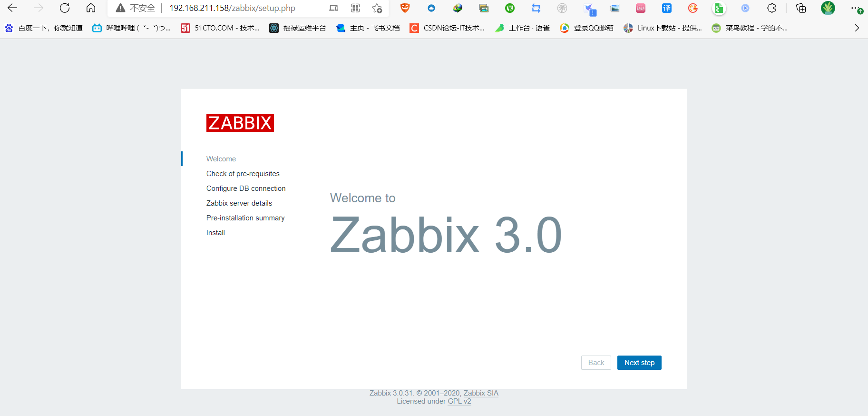The image size is (868, 416).
Task: Open the green circular extension icon
Action: [x=510, y=8]
